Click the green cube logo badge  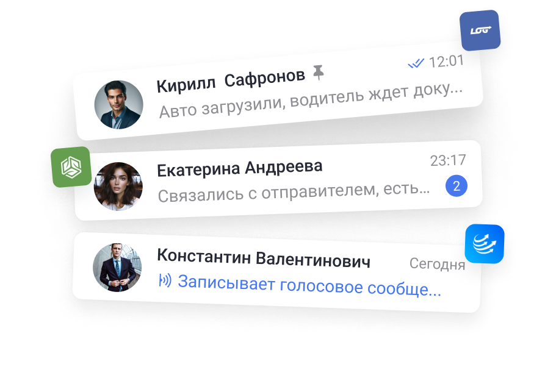tap(71, 167)
